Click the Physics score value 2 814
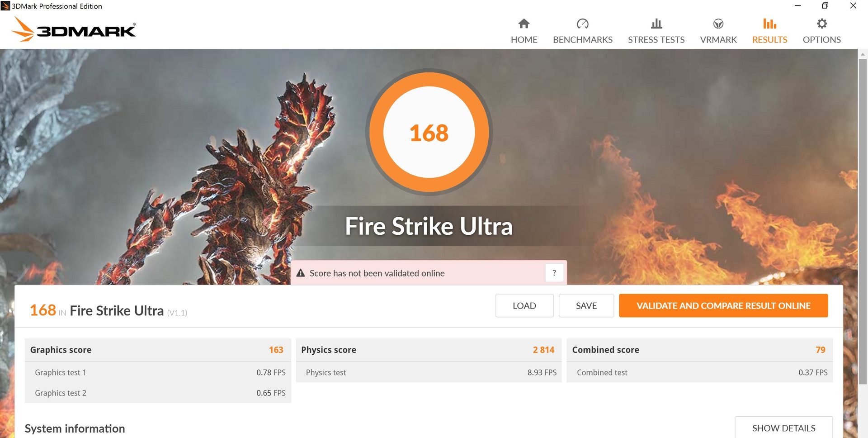Viewport: 868px width, 438px height. coord(543,350)
